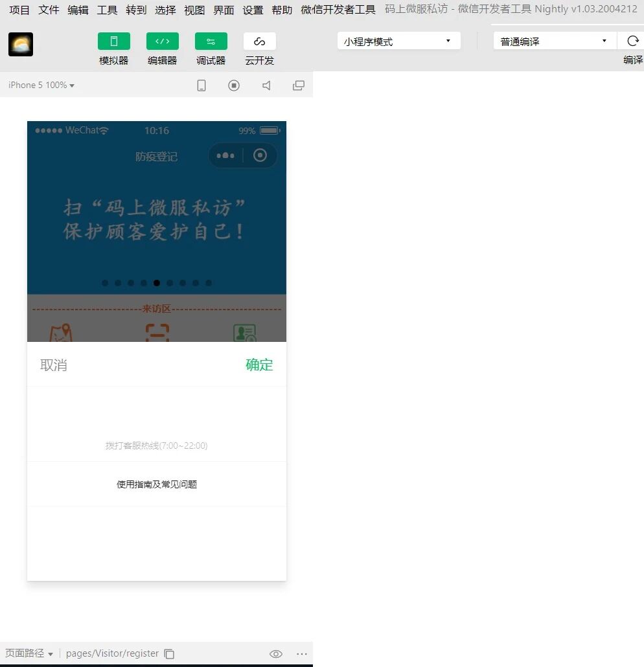This screenshot has width=644, height=667.
Task: Select the first carousel indicator dot
Action: [x=105, y=283]
